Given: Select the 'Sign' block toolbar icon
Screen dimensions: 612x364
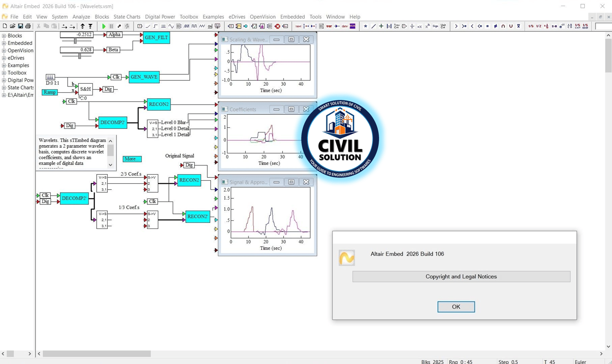Looking at the screenshot, I should (x=435, y=26).
